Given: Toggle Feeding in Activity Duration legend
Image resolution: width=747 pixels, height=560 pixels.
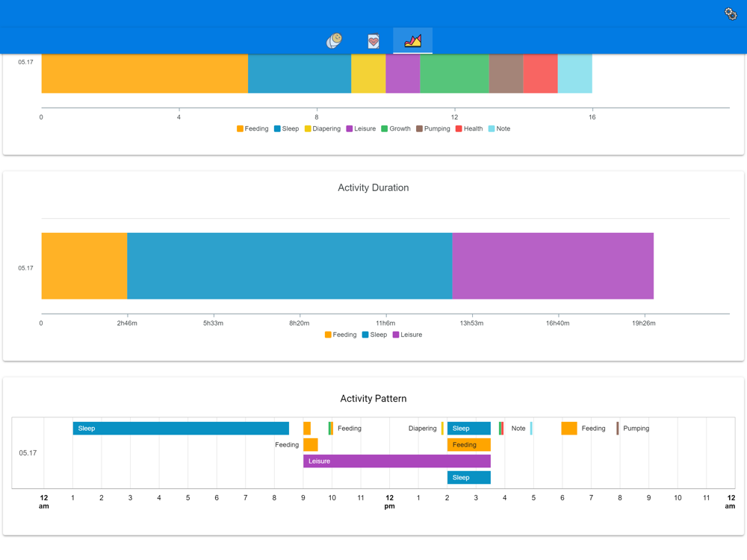Looking at the screenshot, I should click(341, 335).
